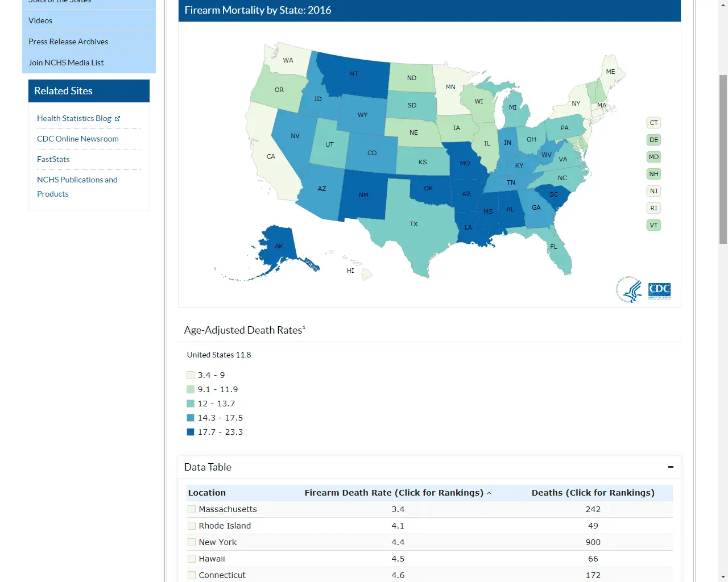This screenshot has height=582, width=728.
Task: Click the Rhode Island row color box
Action: pos(192,526)
